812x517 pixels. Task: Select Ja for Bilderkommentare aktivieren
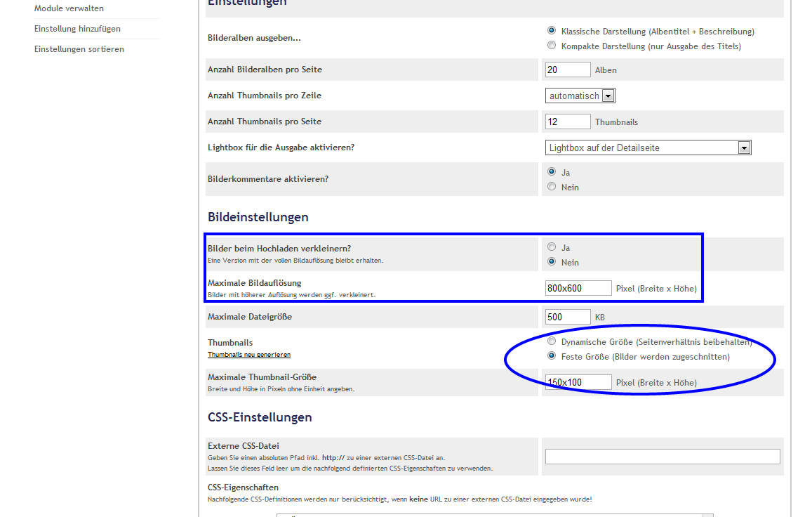(x=552, y=171)
